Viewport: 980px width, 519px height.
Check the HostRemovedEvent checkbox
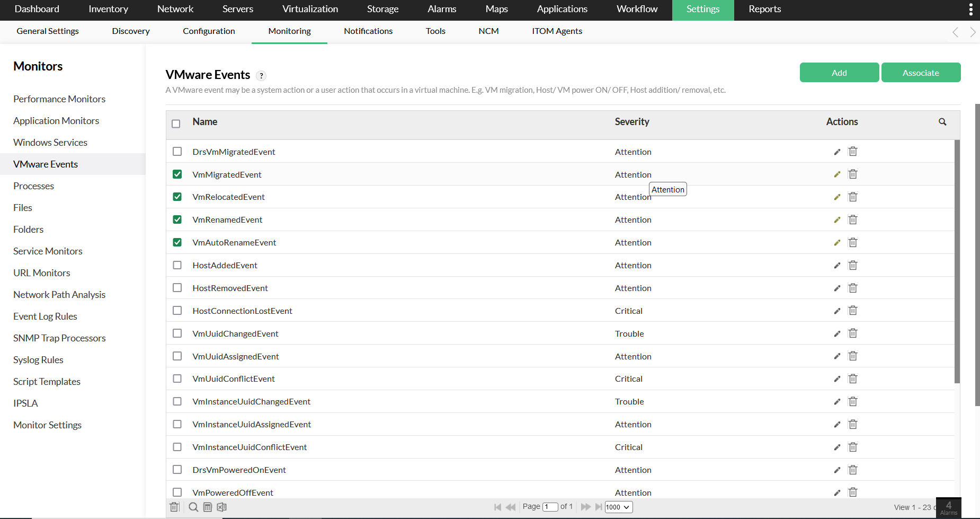pos(177,288)
